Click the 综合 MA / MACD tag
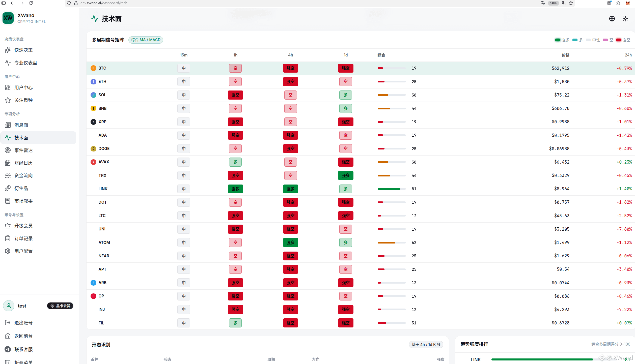The image size is (635, 364). 146,40
